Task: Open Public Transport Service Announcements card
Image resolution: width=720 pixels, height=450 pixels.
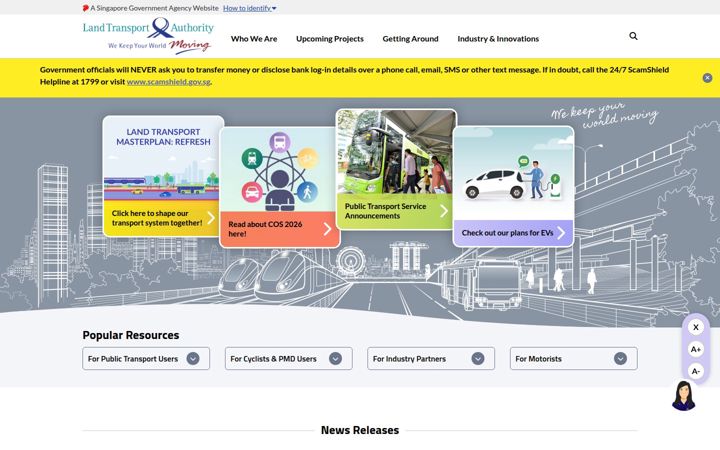Action: (x=396, y=169)
